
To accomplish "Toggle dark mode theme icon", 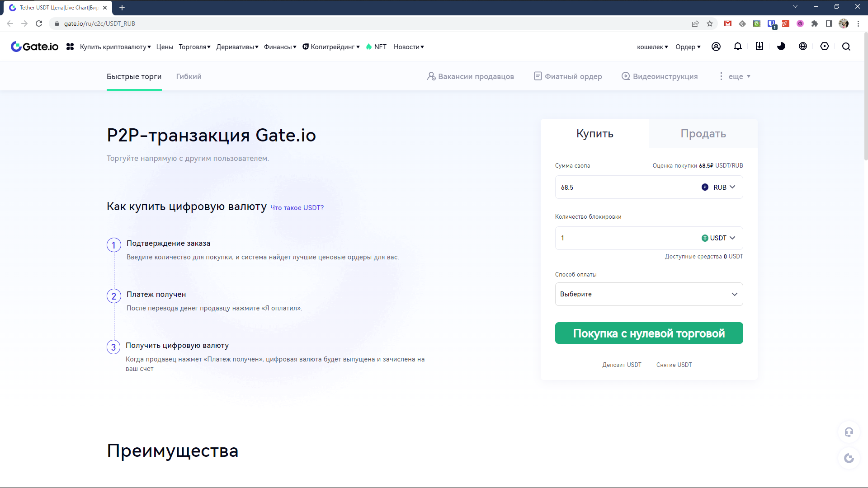I will click(x=781, y=47).
